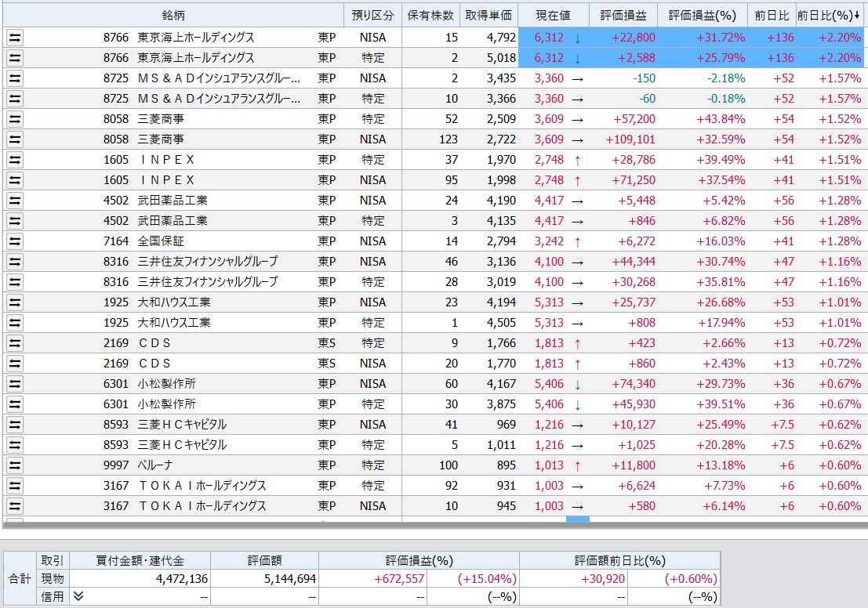Click trade icon for 8766 東京海上 NISA row

click(x=15, y=38)
